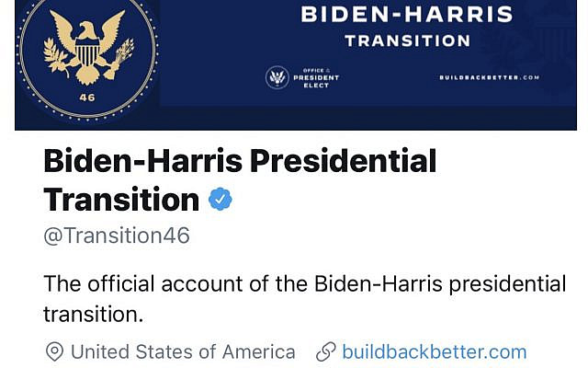Click the Office of President Elect text
588x368 pixels.
coord(316,77)
